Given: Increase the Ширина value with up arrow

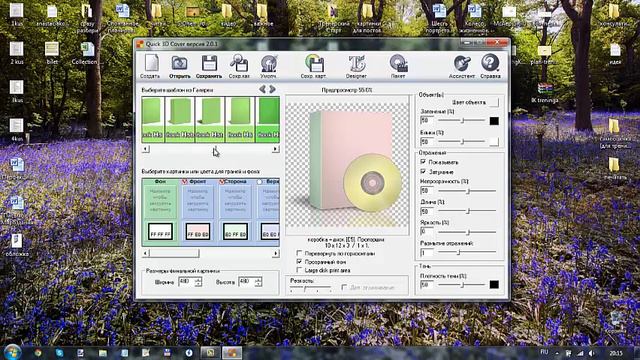Looking at the screenshot, I should click(198, 280).
